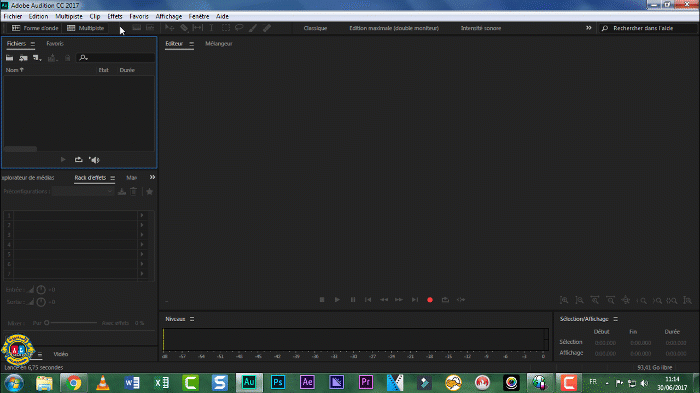
Task: Sort files by the Nom column
Action: 14,70
